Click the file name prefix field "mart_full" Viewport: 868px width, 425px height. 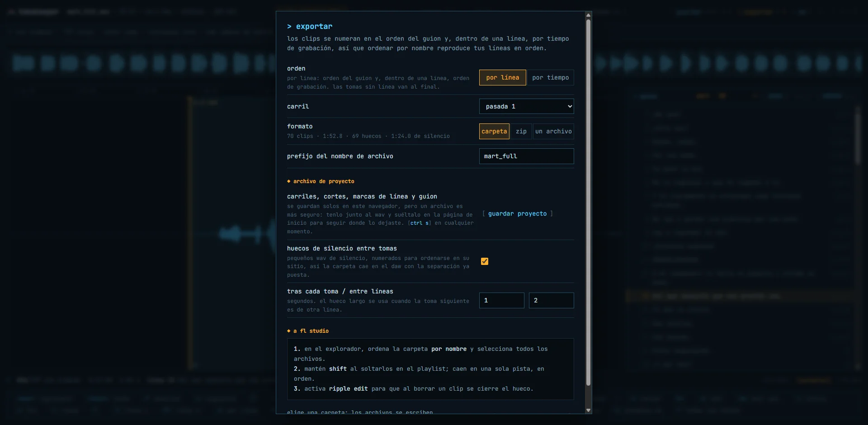click(527, 156)
